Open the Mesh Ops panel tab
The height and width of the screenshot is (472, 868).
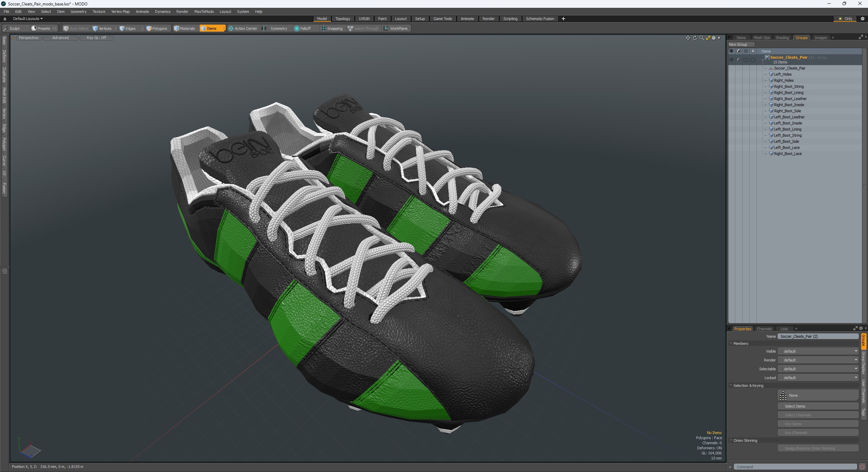click(x=761, y=38)
